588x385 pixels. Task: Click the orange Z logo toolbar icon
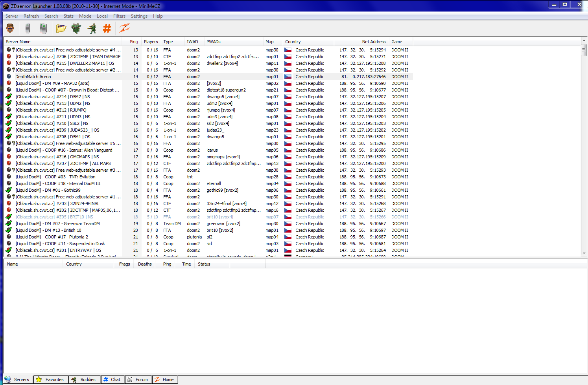pyautogui.click(x=125, y=28)
